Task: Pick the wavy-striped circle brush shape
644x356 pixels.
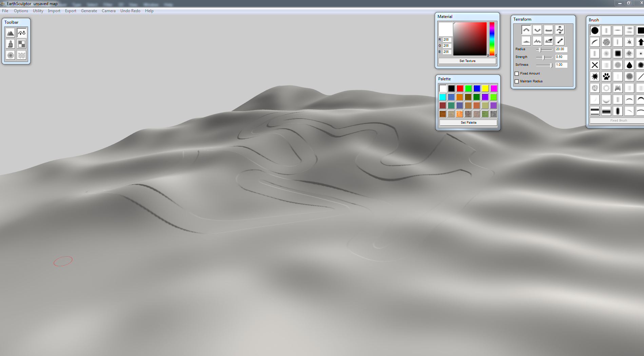Action: click(618, 65)
